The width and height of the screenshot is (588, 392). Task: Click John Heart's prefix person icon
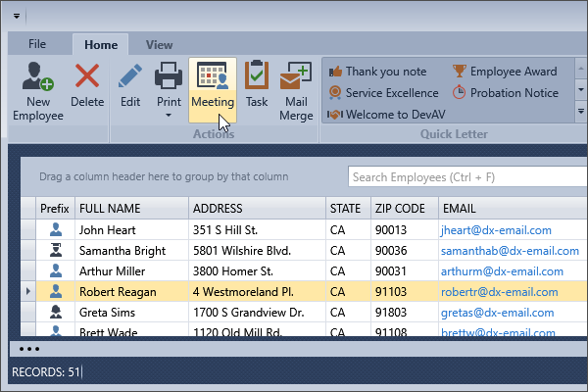point(56,229)
